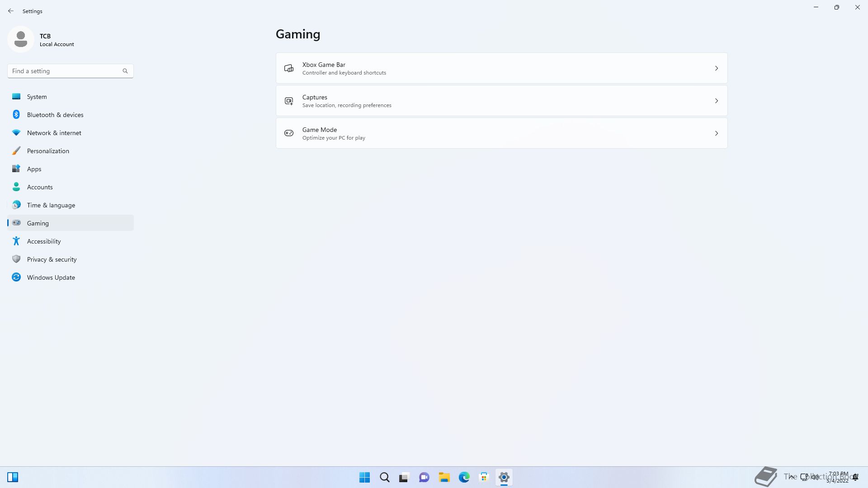Go back with the Settings arrow
Viewport: 868px width, 488px height.
(11, 11)
